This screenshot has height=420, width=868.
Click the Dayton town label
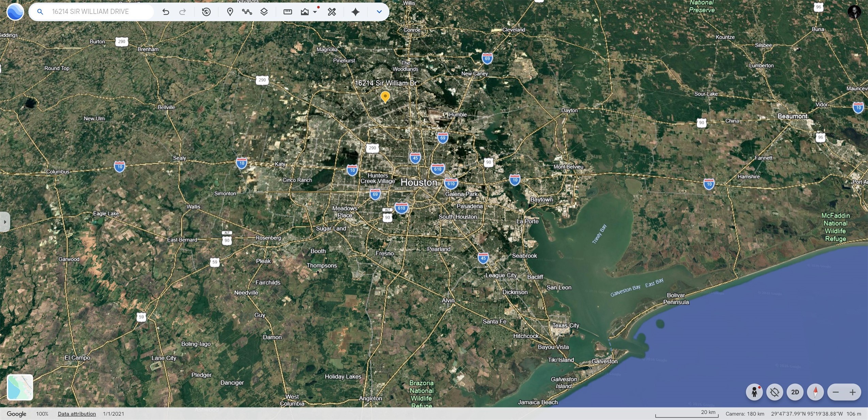[569, 110]
